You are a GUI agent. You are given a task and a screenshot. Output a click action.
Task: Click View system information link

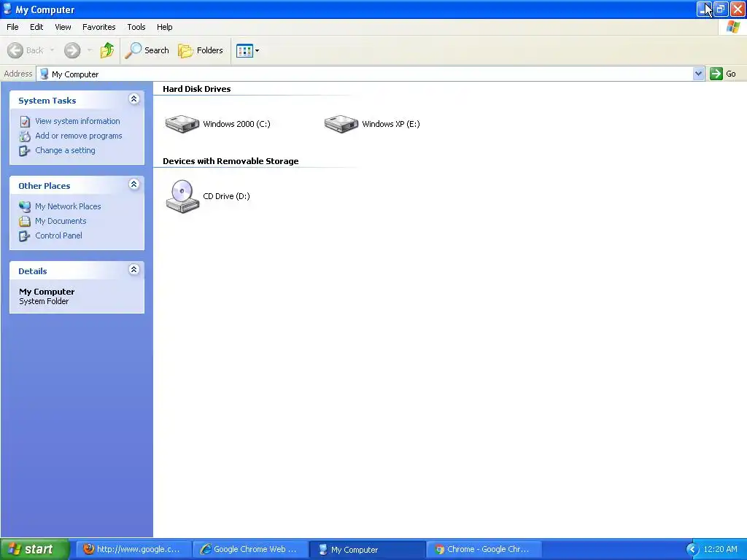pos(77,121)
